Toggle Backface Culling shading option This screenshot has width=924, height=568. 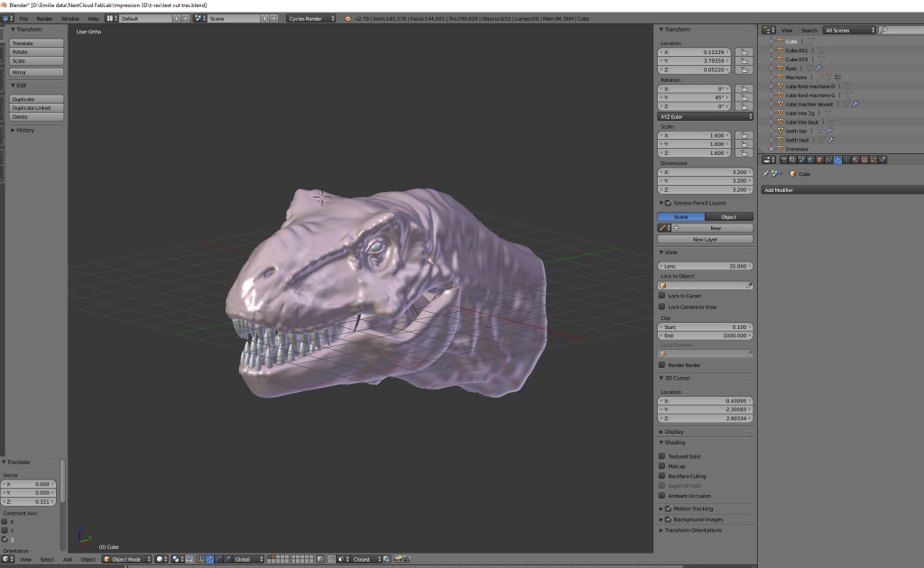point(662,476)
